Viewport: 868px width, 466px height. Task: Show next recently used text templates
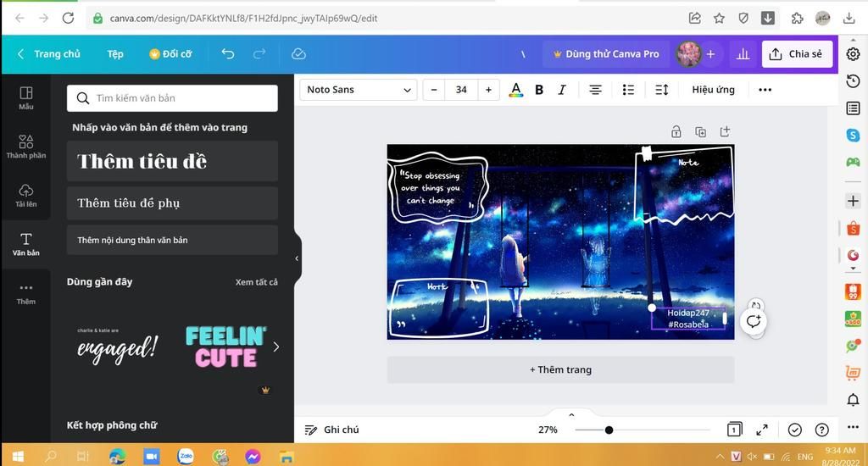(275, 347)
